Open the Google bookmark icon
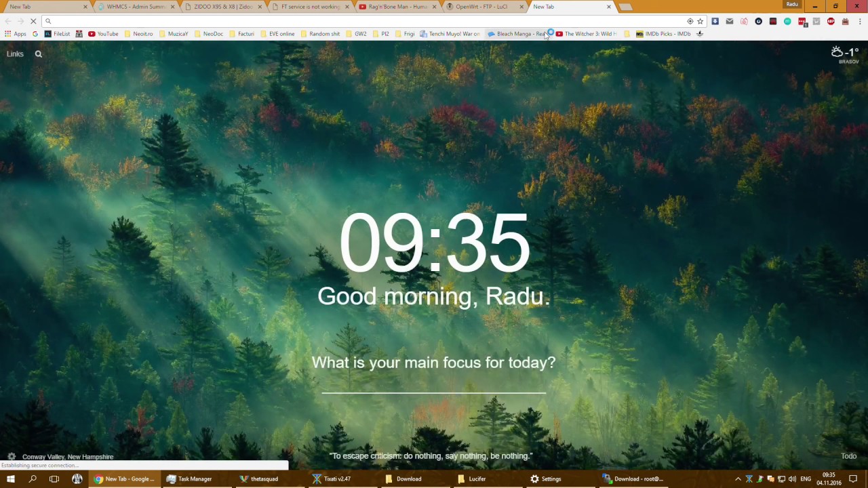This screenshot has width=868, height=488. coord(35,34)
